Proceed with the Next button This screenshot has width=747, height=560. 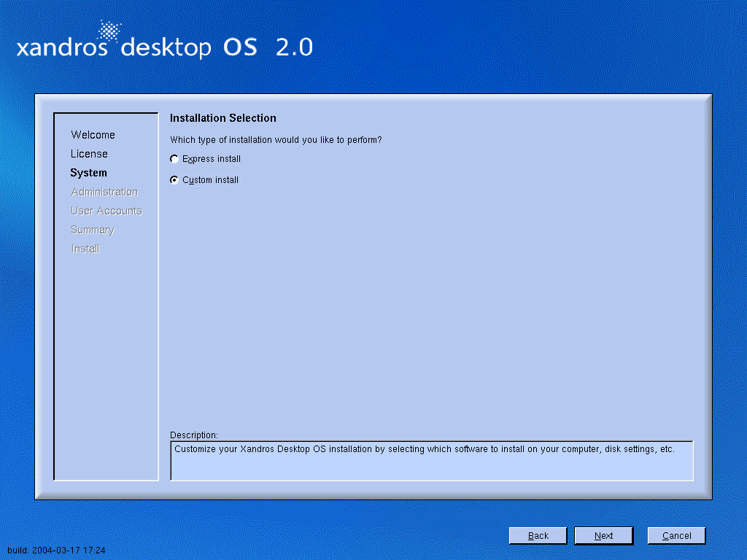603,536
